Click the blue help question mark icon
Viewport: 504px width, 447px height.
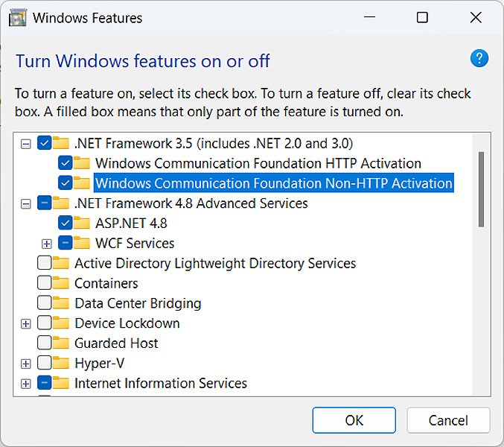(480, 58)
